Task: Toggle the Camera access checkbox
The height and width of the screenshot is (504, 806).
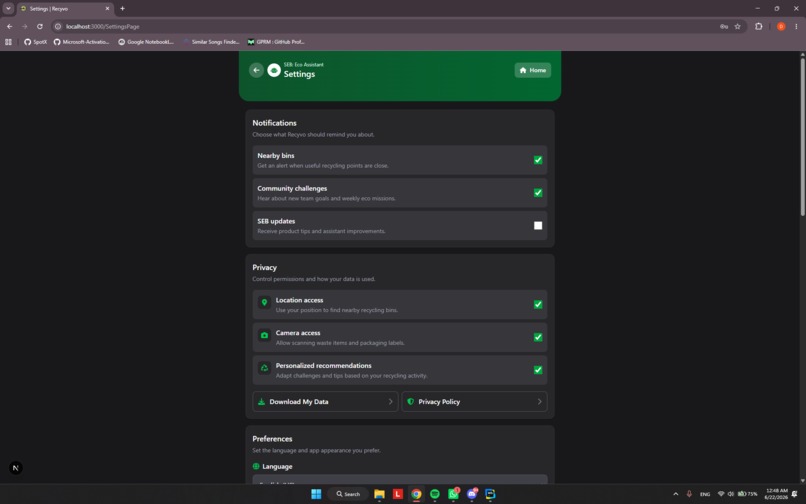Action: coord(538,337)
